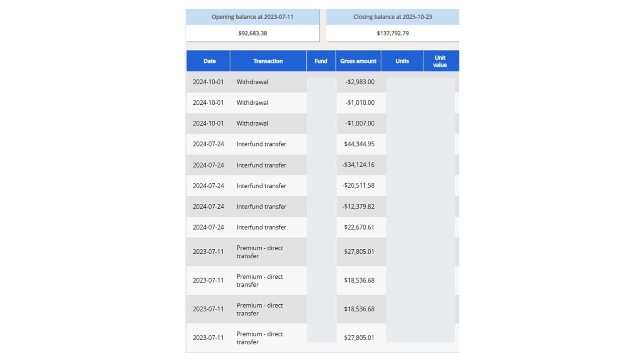Select the Units column header
644x362 pixels.
[x=402, y=61]
